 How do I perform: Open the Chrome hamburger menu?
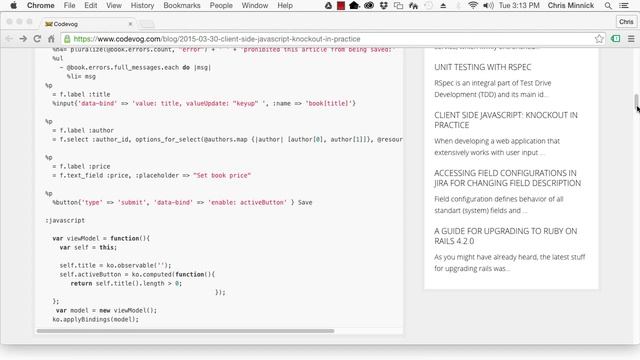(x=631, y=39)
